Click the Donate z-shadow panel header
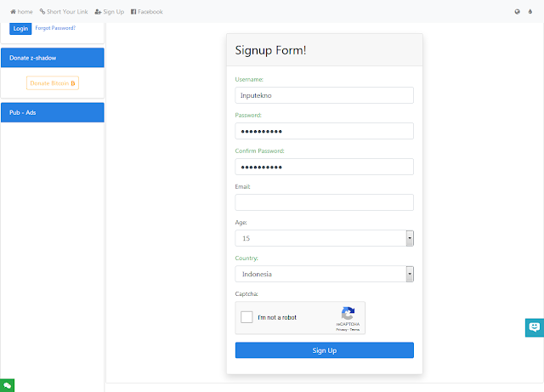 tap(53, 58)
